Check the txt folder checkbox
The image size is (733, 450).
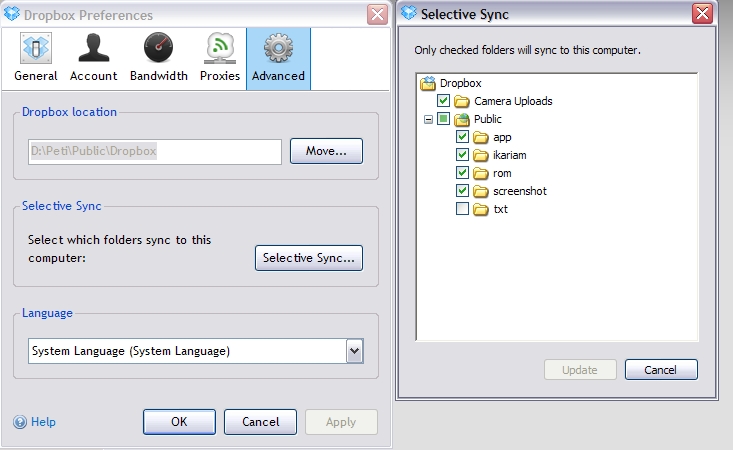(x=462, y=208)
